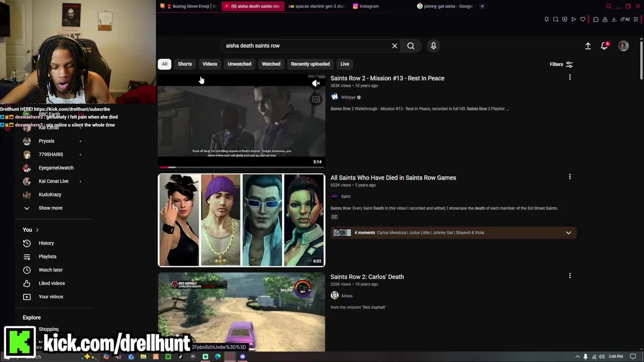This screenshot has width=644, height=362.
Task: Open more options for Carlos' Death video
Action: click(x=570, y=276)
